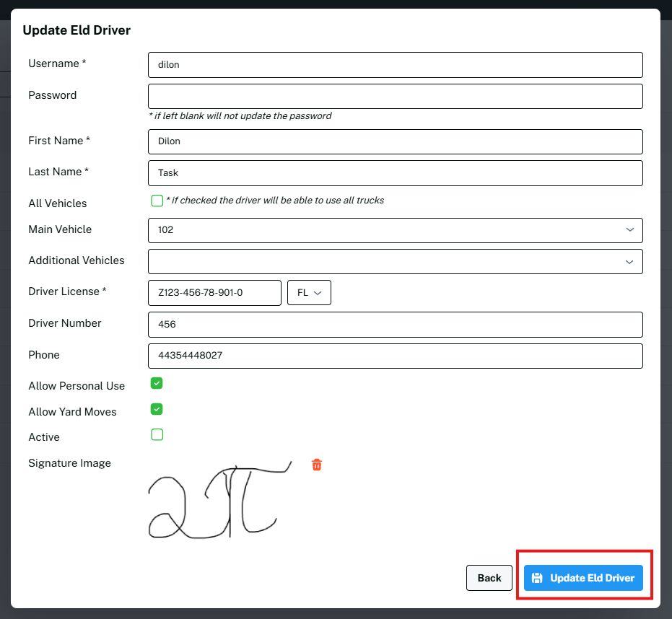The height and width of the screenshot is (619, 672).
Task: Enable the Active checkbox
Action: pos(157,434)
